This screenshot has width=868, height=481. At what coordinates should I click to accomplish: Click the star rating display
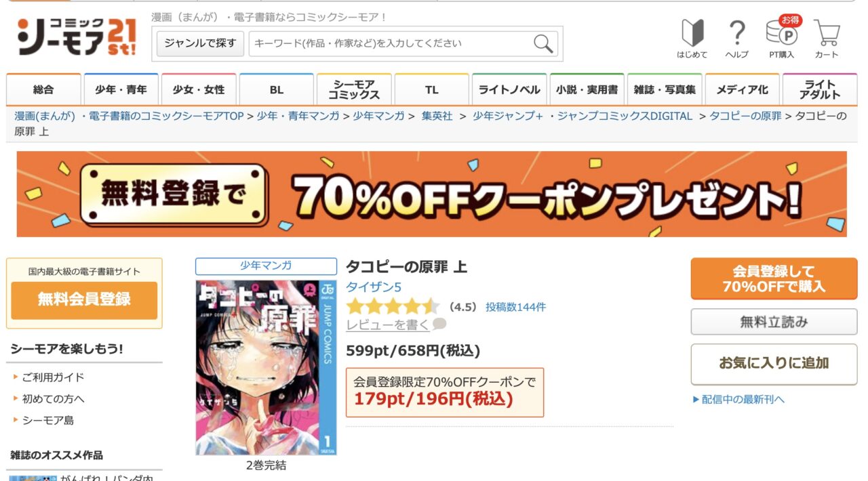(x=393, y=307)
